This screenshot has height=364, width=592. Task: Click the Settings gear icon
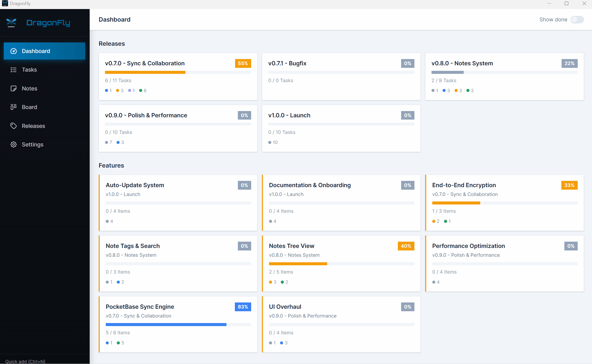click(14, 144)
